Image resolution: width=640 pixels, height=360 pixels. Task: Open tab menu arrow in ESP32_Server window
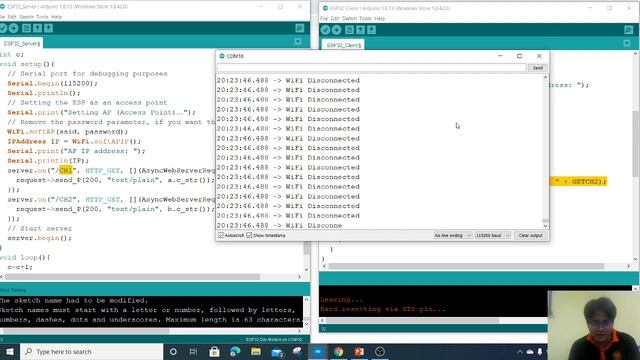pyautogui.click(x=298, y=42)
